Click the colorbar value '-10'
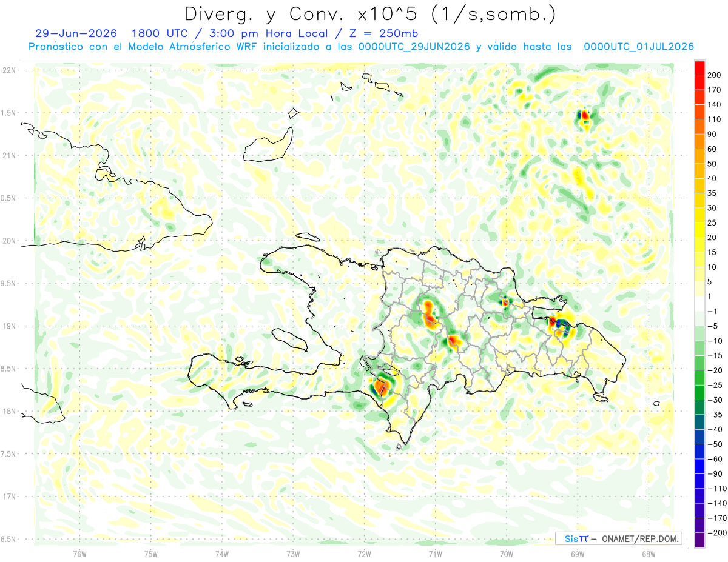728x562 pixels. pos(716,341)
